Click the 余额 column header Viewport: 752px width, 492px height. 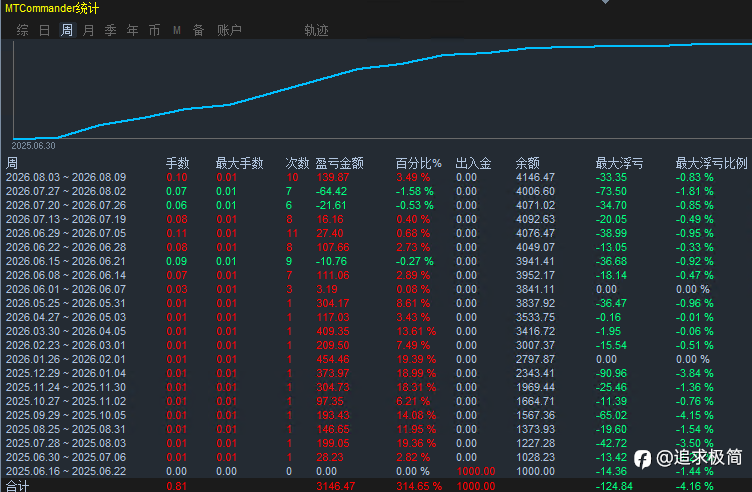click(528, 163)
